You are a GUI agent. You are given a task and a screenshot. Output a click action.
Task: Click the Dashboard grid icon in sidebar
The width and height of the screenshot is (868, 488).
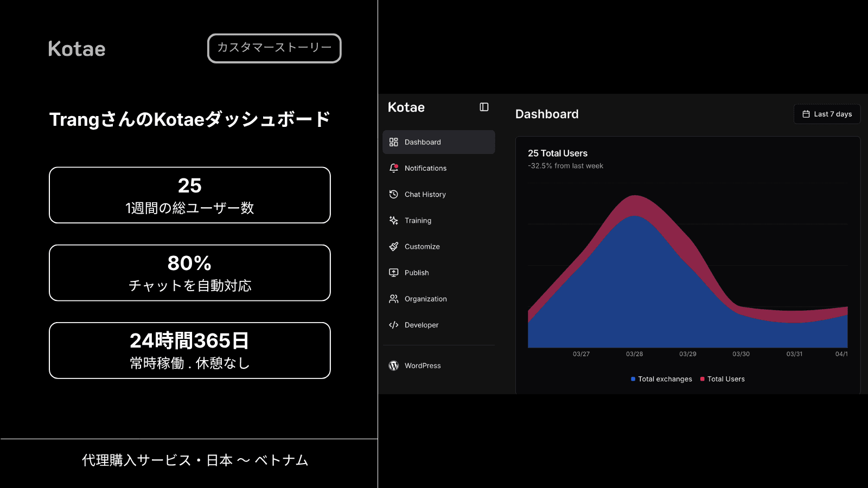pos(394,142)
